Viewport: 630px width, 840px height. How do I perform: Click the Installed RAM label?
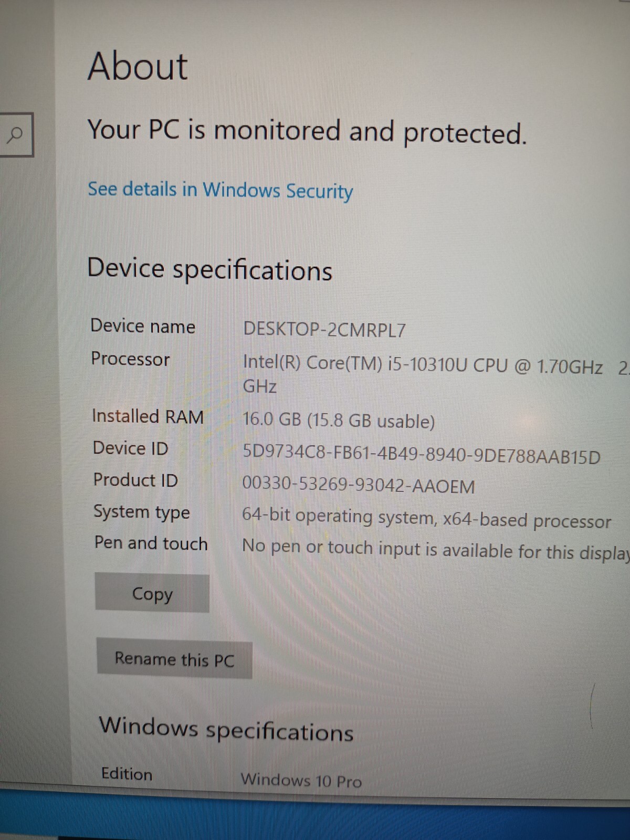pyautogui.click(x=148, y=416)
